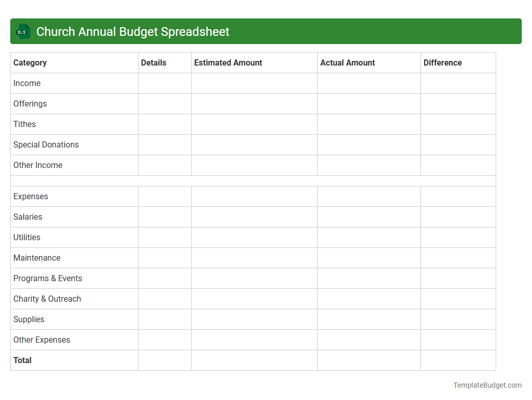Select the Estimated Amount column header
This screenshot has height=400, width=532.
coord(228,62)
